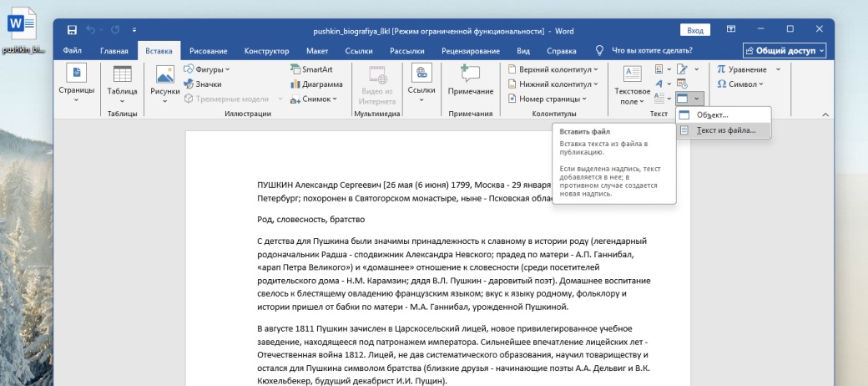The image size is (868, 386).
Task: Open the Справка tab
Action: point(562,51)
